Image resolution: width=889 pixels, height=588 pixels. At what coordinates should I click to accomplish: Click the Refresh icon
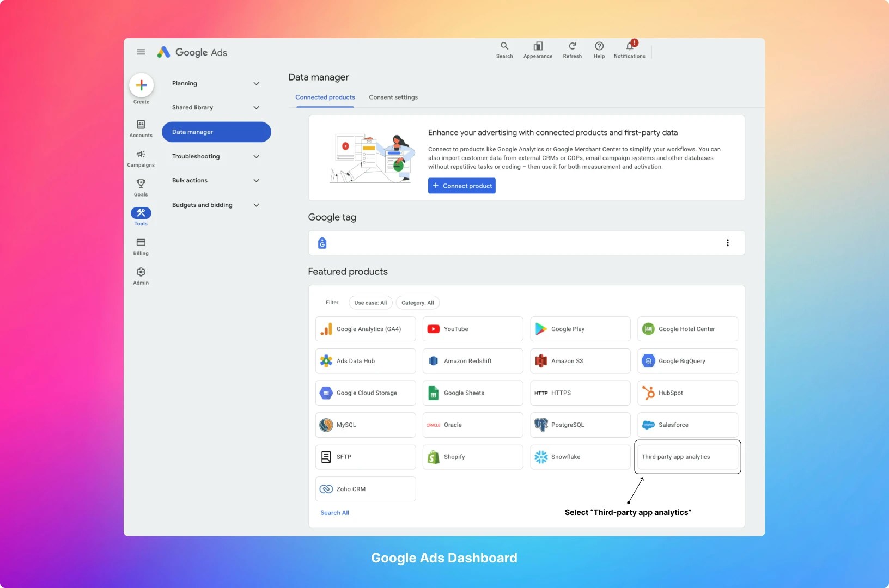point(572,50)
